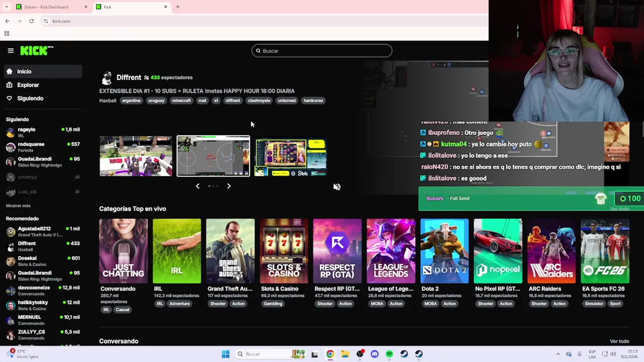Reload the page
The height and width of the screenshot is (362, 644).
point(31,21)
